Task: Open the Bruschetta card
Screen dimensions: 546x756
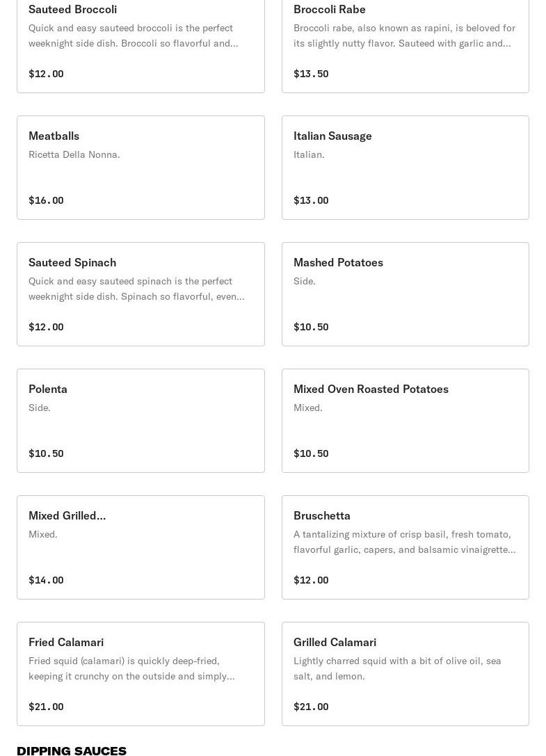Action: coord(406,547)
